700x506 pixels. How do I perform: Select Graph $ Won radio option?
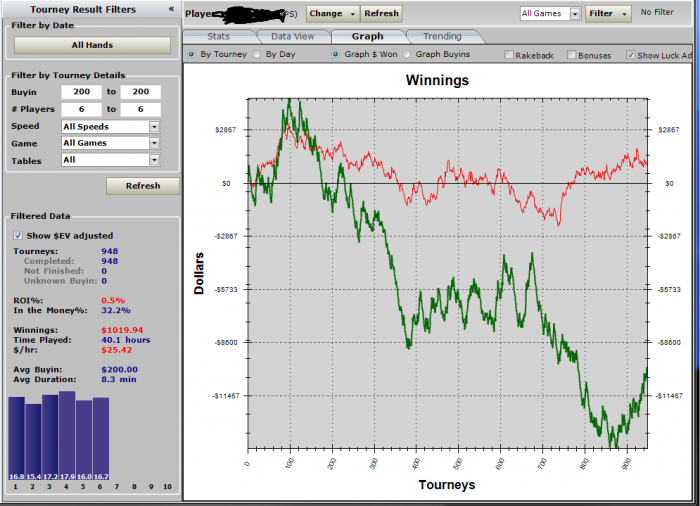(335, 54)
